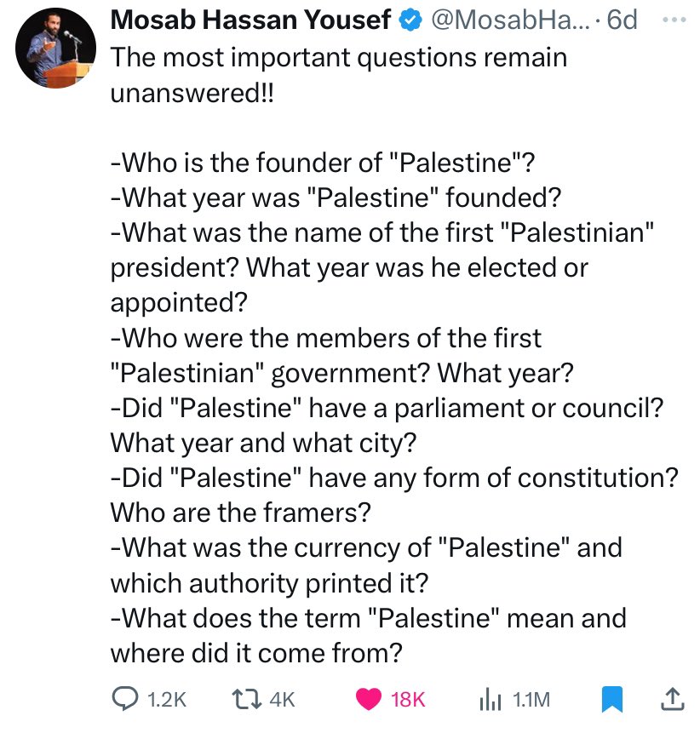
Task: Click the share upload arrow icon
Action: [x=672, y=699]
